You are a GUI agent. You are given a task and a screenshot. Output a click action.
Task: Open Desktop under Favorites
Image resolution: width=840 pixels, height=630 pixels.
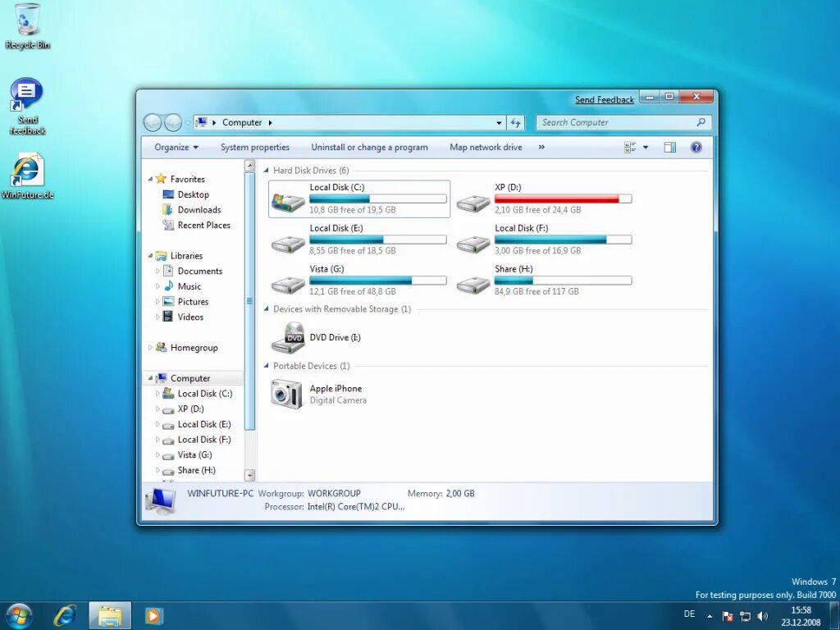click(x=194, y=194)
